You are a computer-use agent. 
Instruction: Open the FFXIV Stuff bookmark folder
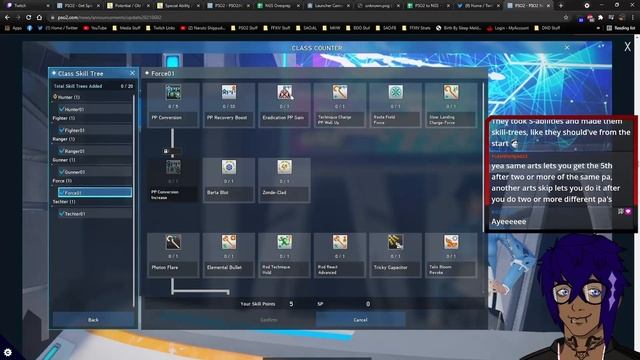click(x=277, y=28)
